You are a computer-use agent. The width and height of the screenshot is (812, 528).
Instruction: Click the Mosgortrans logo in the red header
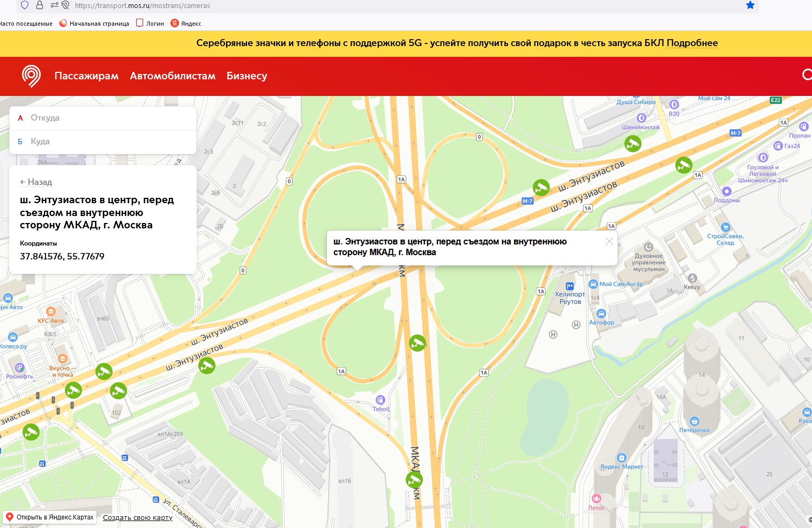31,76
